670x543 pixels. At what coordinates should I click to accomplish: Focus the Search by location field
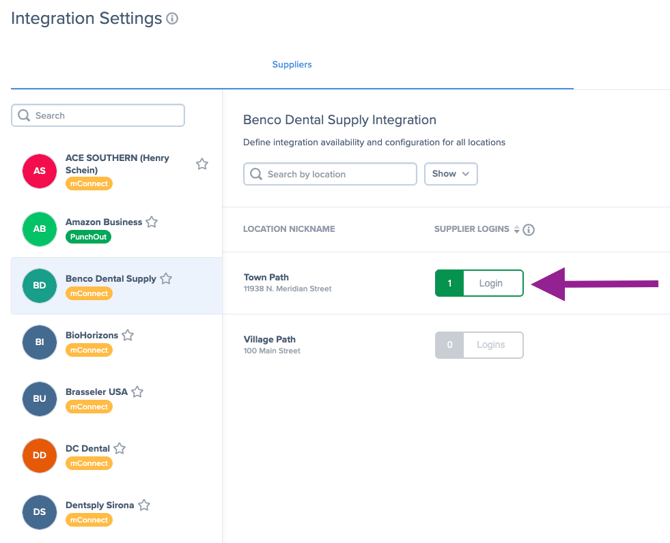click(330, 174)
